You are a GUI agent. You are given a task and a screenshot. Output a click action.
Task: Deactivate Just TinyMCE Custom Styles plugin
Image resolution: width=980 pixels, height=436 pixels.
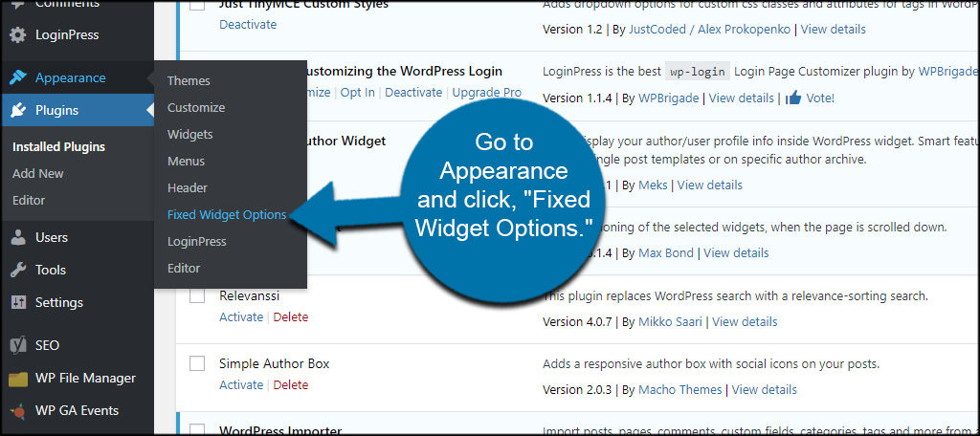tap(248, 24)
